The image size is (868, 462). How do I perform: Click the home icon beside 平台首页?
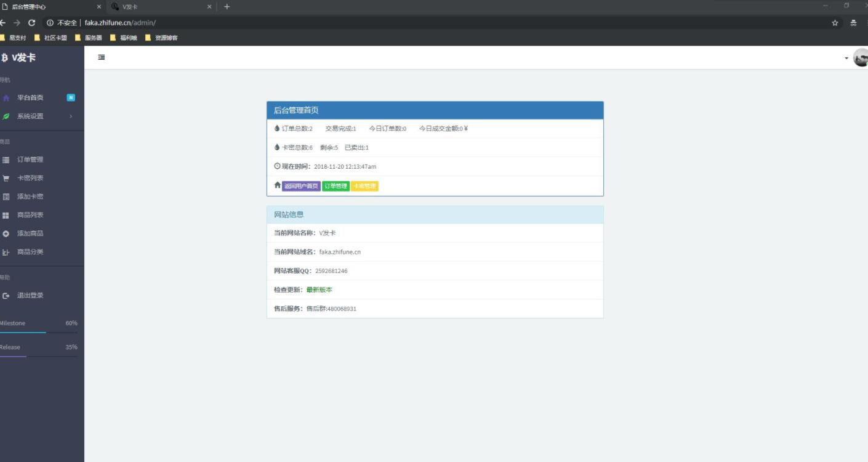pyautogui.click(x=6, y=98)
